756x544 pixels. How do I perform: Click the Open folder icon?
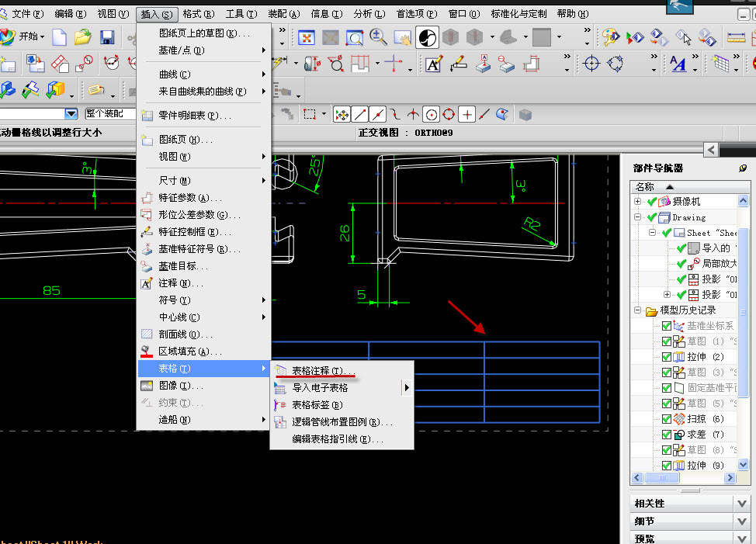click(x=83, y=37)
